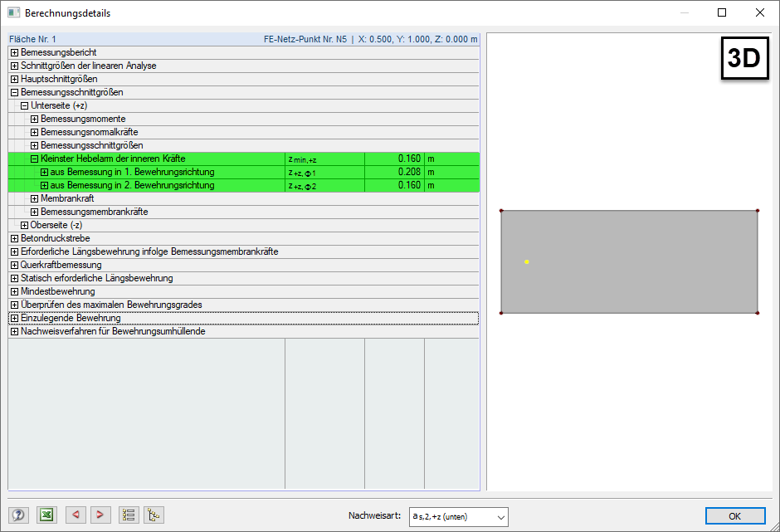Go to previous point with left red arrow
This screenshot has height=532, width=780.
click(x=76, y=515)
